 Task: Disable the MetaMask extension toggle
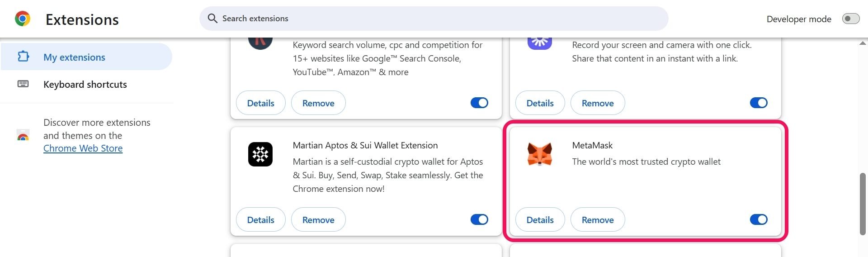coord(759,219)
